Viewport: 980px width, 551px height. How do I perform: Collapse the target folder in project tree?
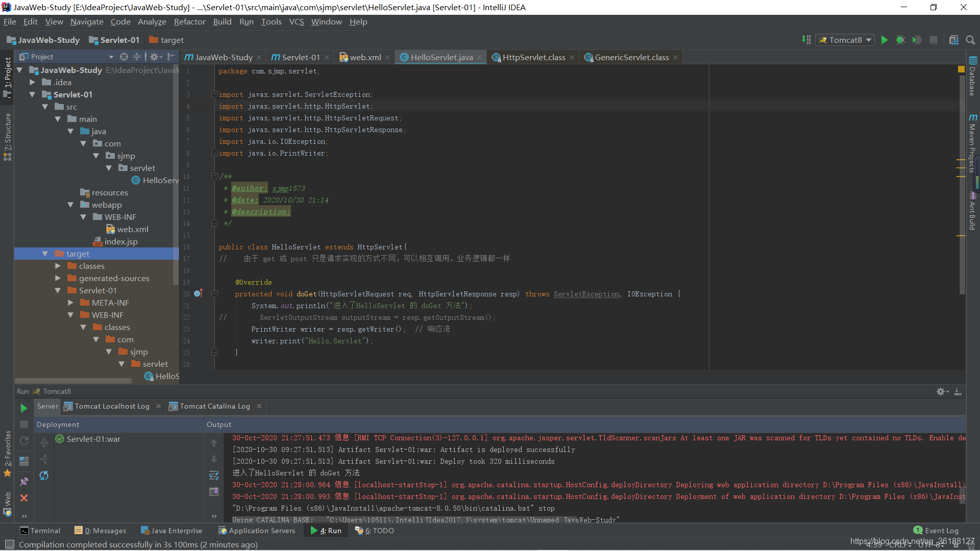(45, 254)
